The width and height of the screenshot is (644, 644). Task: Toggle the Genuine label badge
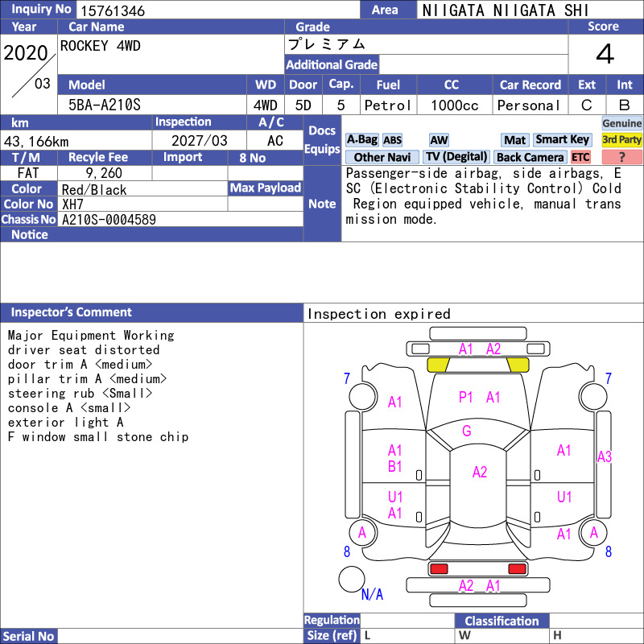point(621,123)
